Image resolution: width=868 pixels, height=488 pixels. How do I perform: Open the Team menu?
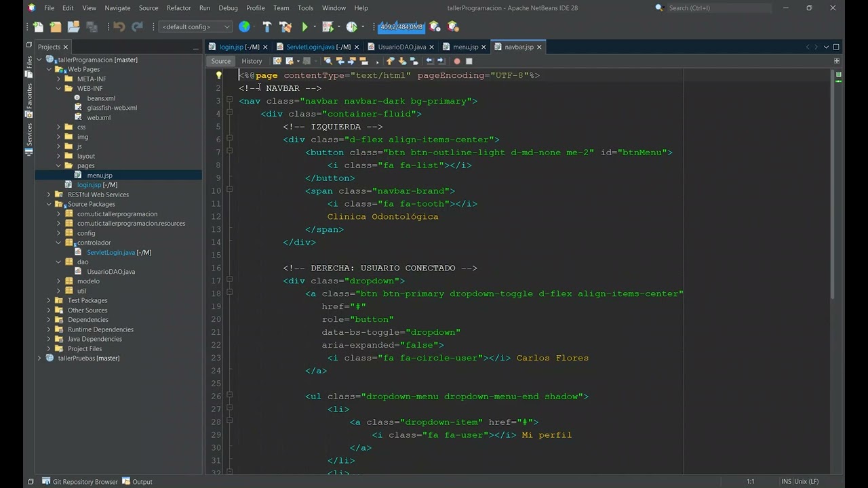click(281, 8)
